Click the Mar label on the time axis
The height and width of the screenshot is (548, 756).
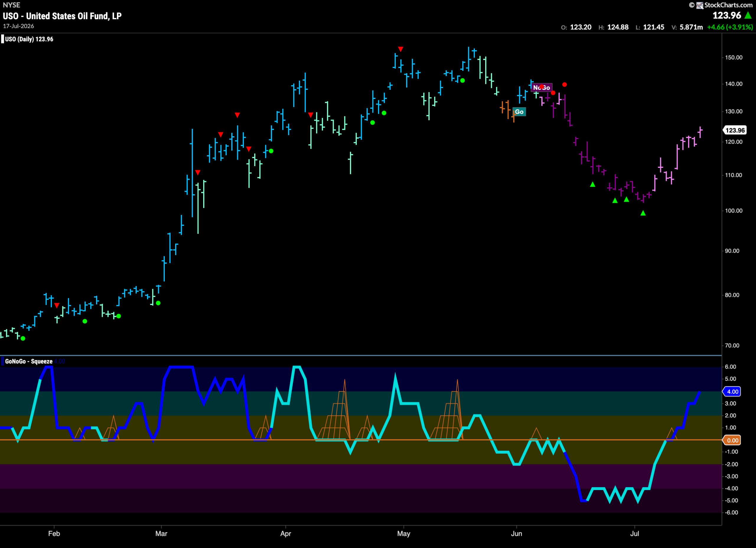161,533
